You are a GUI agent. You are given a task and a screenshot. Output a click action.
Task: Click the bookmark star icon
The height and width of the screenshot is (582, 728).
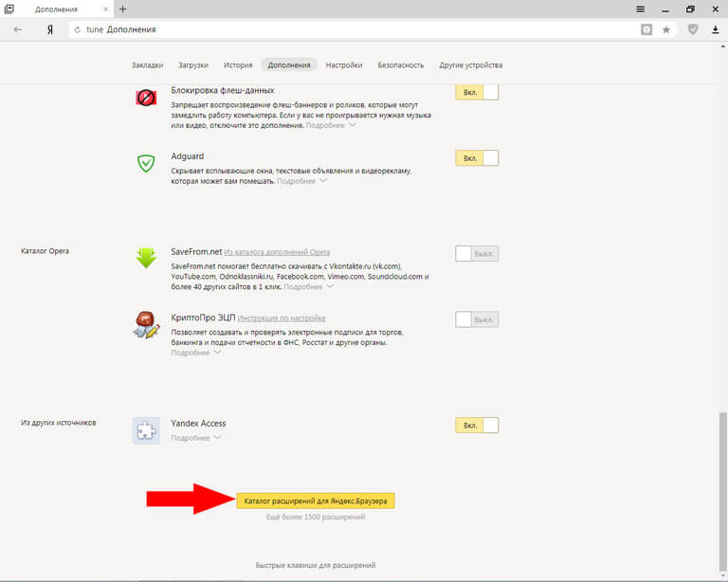coord(666,29)
